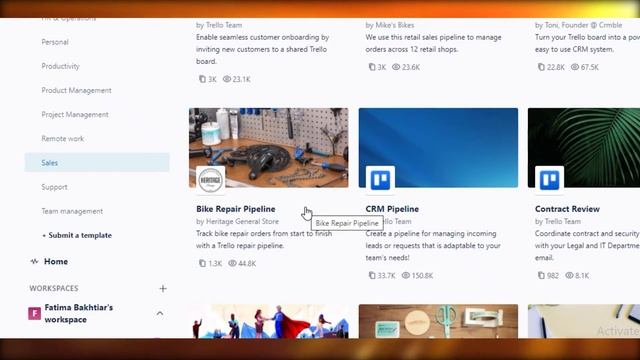
Task: Click the by Mike's Bikes author text
Action: pos(390,25)
